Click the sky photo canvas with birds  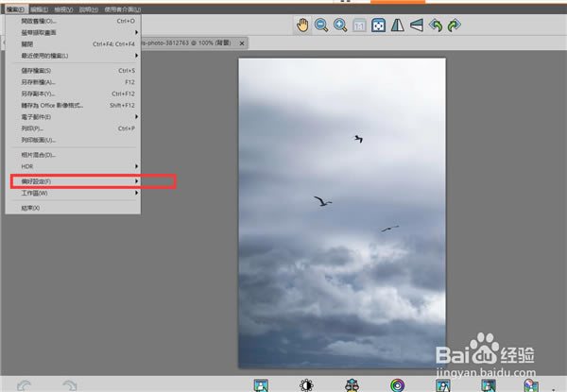pyautogui.click(x=342, y=213)
